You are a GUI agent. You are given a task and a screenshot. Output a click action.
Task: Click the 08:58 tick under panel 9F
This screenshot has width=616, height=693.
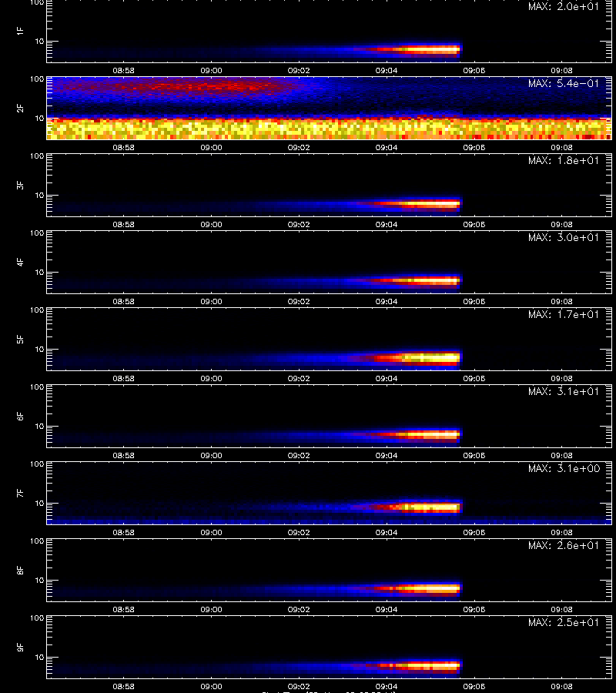tap(123, 686)
